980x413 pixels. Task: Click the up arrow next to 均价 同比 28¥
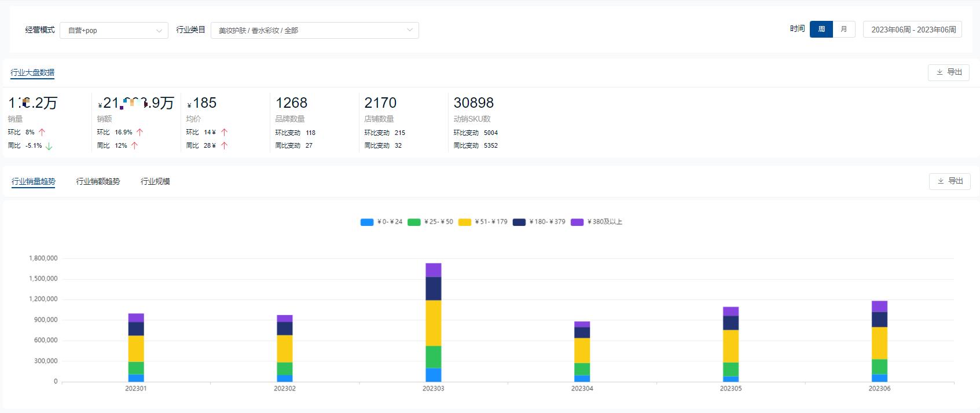pos(224,145)
